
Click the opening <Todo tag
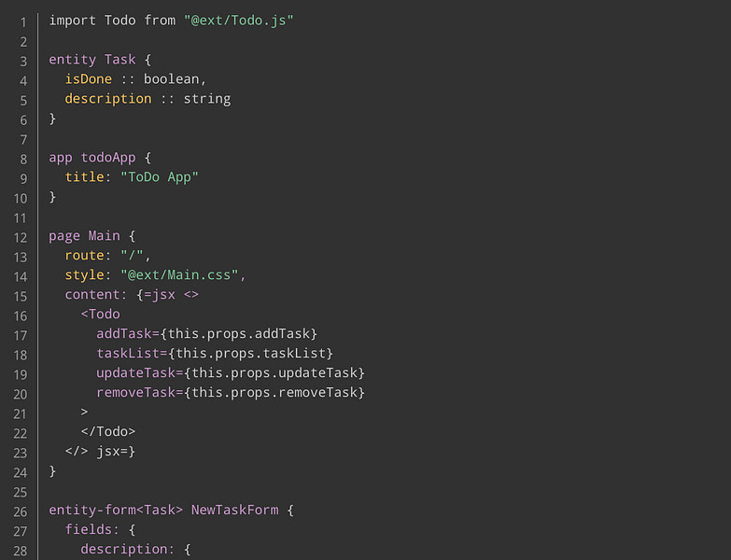point(100,314)
